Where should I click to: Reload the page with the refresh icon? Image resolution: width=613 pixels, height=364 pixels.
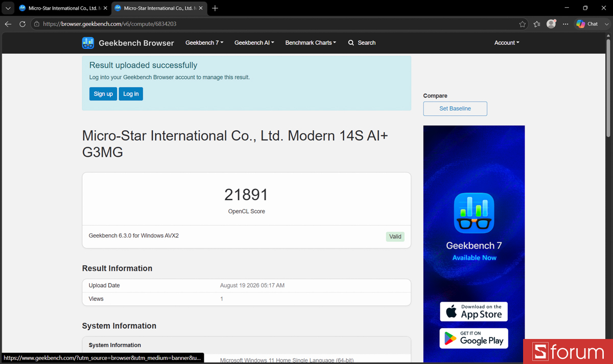pos(22,24)
